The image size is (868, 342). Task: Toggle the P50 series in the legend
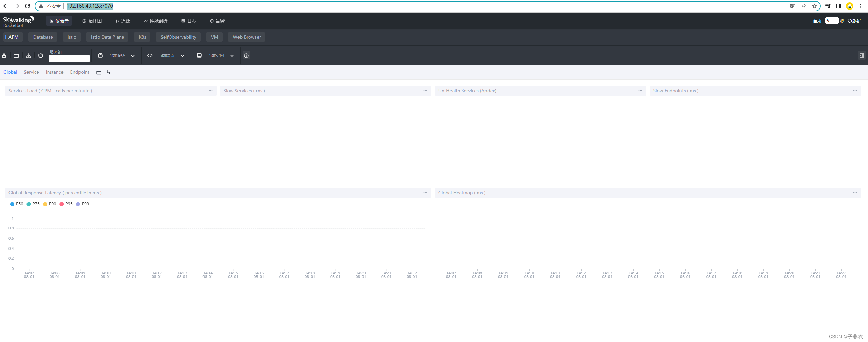click(17, 204)
